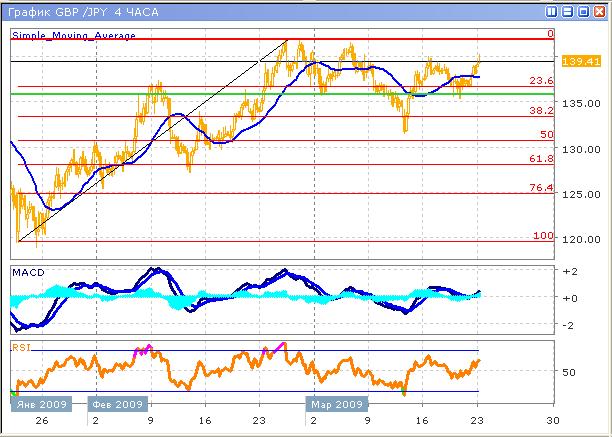Close the GBP/JPY chart window
612x437 pixels.
(598, 10)
